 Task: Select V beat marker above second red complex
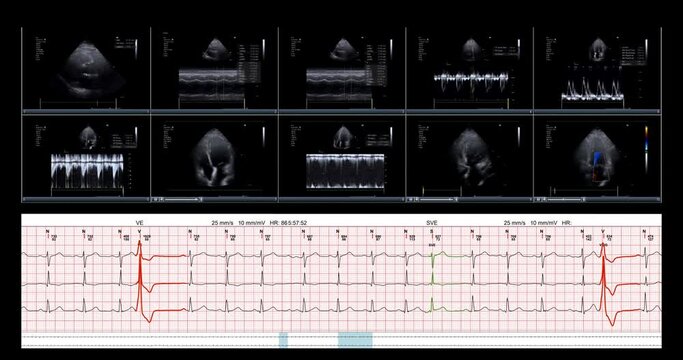(x=603, y=231)
